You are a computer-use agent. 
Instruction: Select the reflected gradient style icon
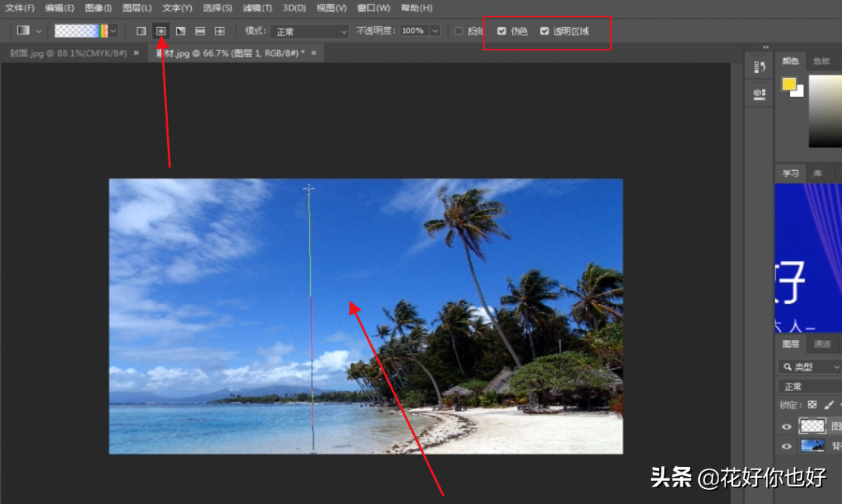[x=199, y=31]
